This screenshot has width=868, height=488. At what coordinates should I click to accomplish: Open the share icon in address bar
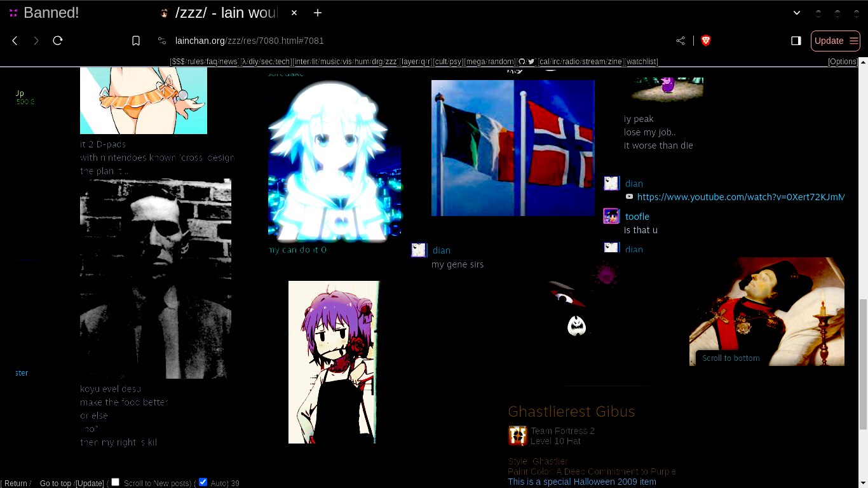click(681, 41)
